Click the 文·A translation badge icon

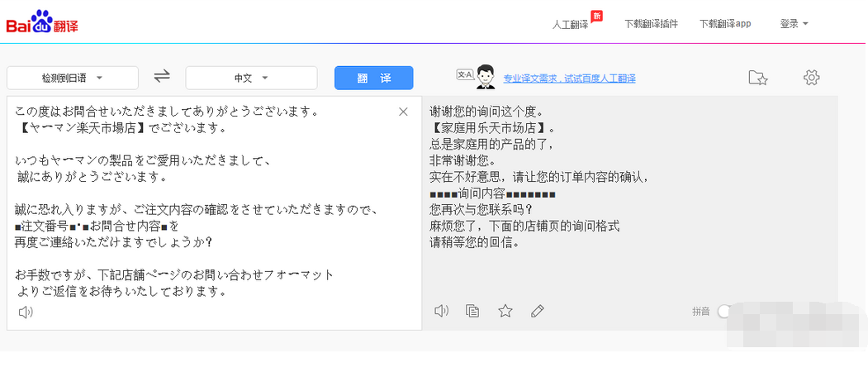pyautogui.click(x=464, y=75)
